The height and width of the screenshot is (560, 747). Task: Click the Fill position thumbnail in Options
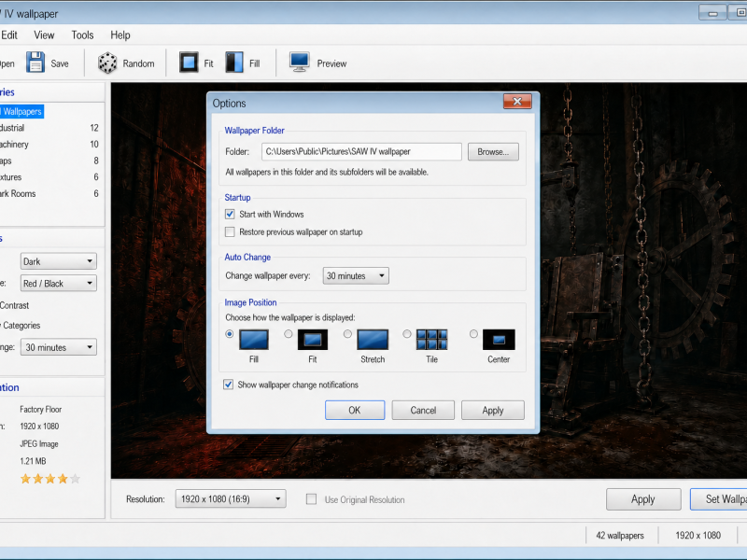click(254, 340)
